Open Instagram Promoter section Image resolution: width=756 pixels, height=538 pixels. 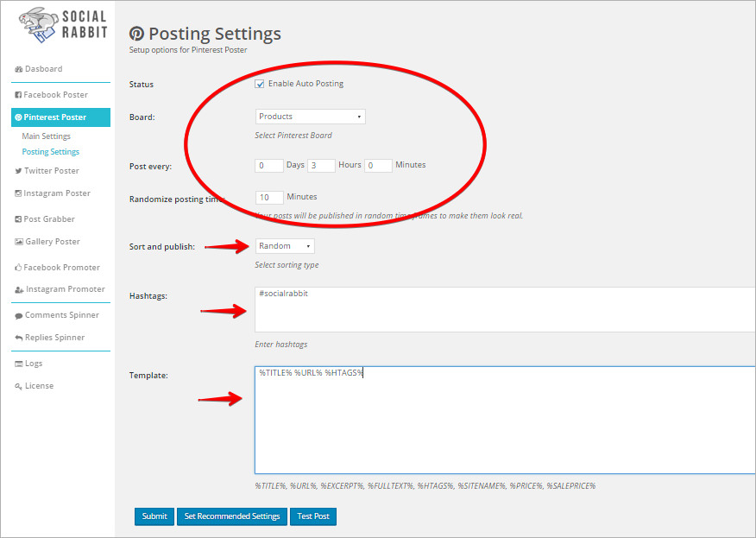65,289
